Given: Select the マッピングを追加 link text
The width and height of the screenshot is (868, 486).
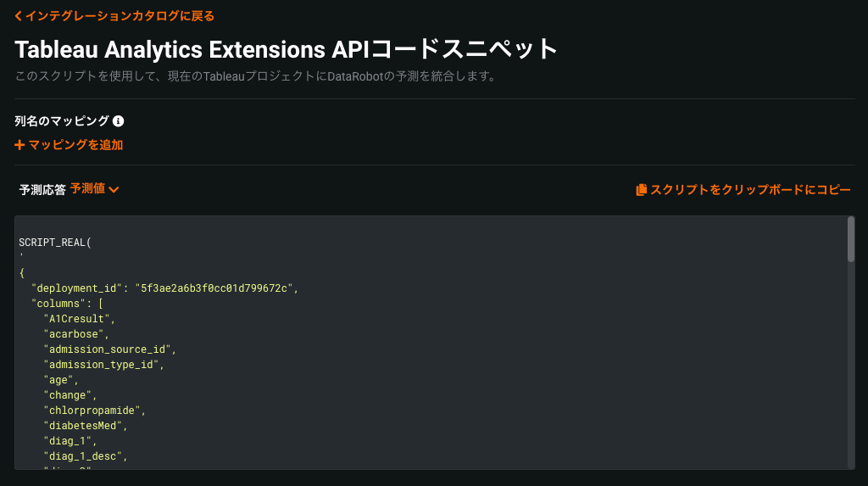Looking at the screenshot, I should tap(75, 145).
